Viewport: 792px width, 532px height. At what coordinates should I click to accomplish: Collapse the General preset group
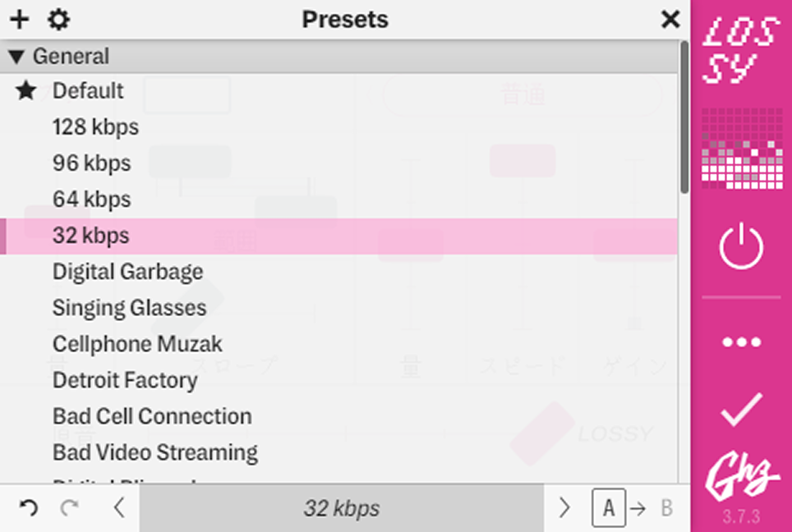[x=16, y=56]
